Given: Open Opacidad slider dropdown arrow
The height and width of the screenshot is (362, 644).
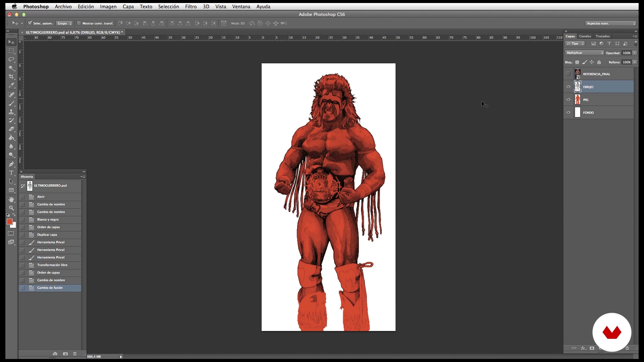Looking at the screenshot, I should click(x=635, y=53).
